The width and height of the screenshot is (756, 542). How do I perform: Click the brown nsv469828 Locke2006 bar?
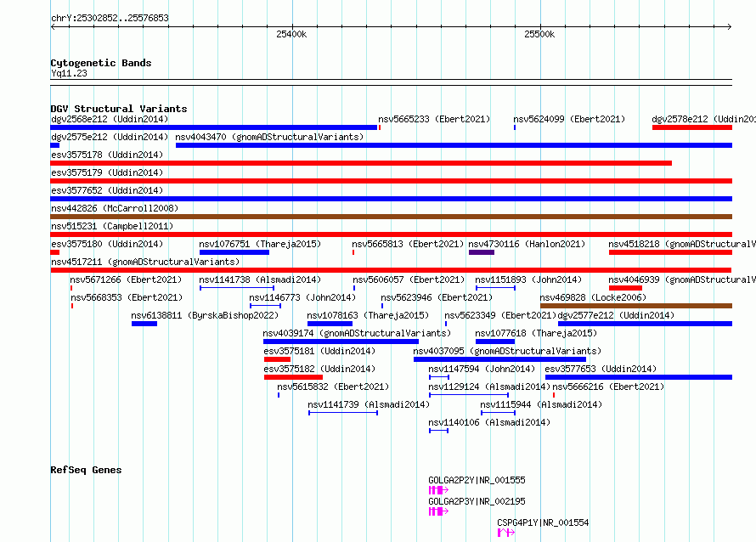click(636, 306)
